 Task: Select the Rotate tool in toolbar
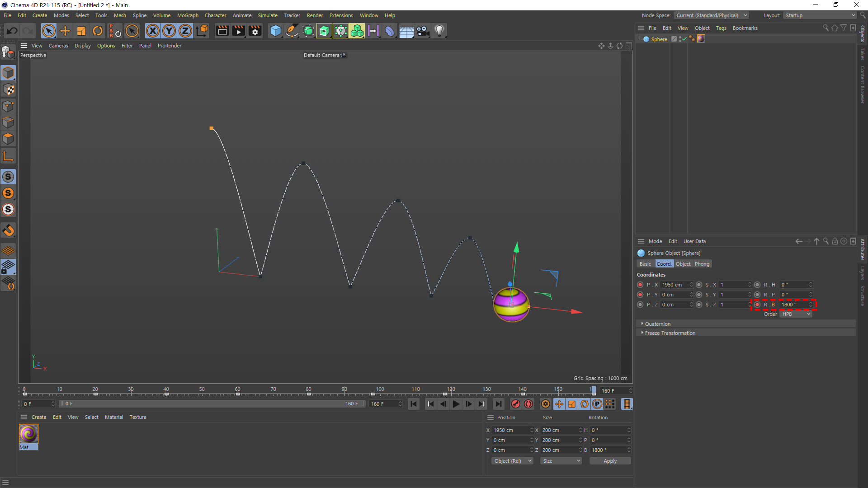tap(98, 31)
